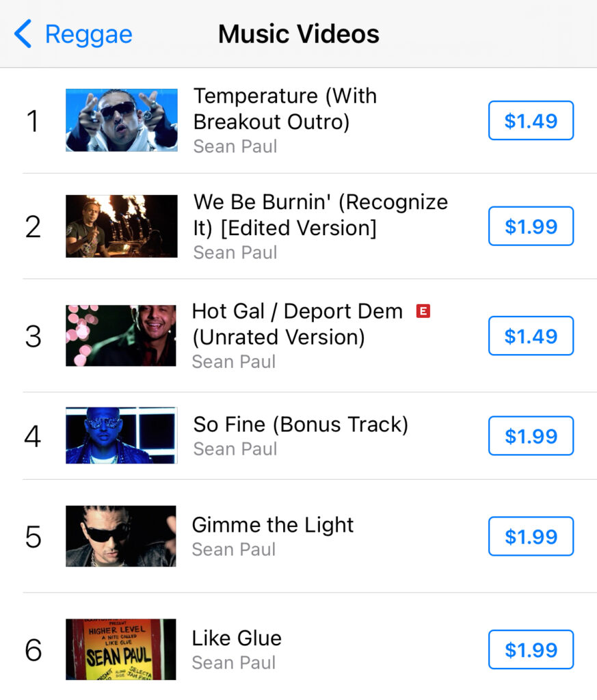Viewport: 597px width, 700px height.
Task: Buy Temperature for $1.49
Action: point(531,120)
